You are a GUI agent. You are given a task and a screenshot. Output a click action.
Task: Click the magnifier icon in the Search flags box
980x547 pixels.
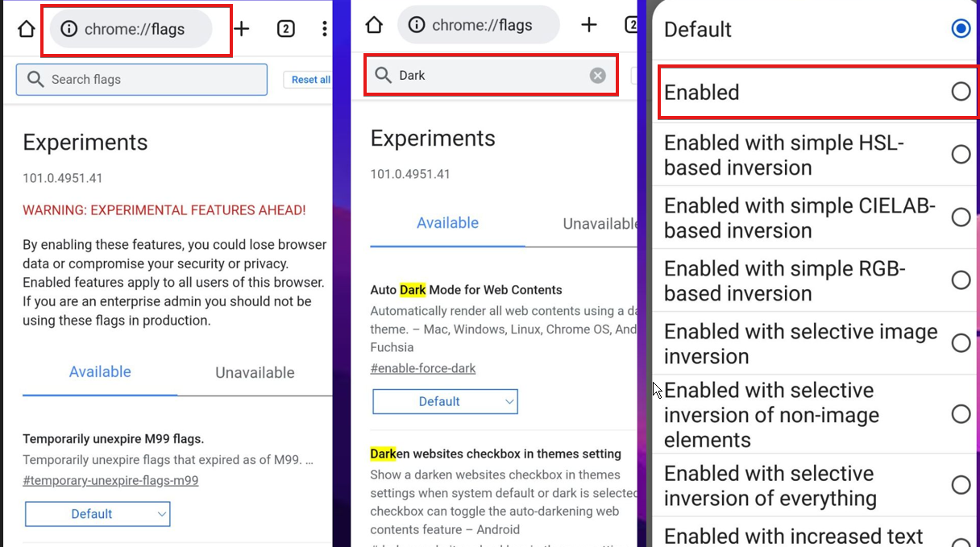pos(35,79)
